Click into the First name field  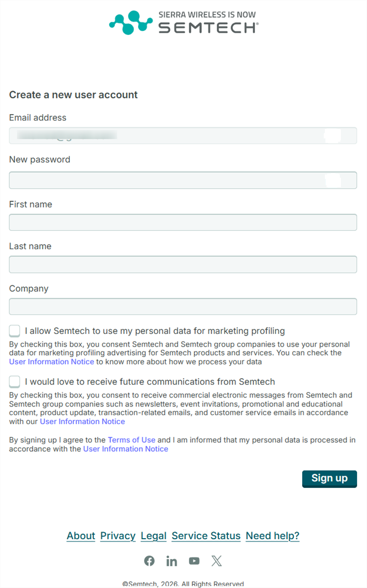coord(183,223)
